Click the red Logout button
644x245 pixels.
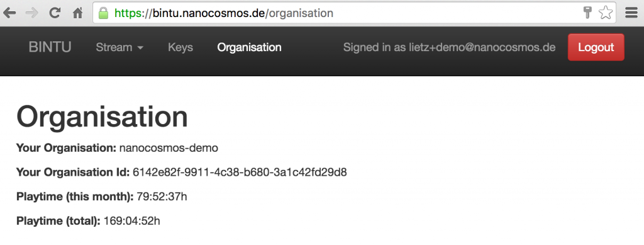tap(596, 47)
